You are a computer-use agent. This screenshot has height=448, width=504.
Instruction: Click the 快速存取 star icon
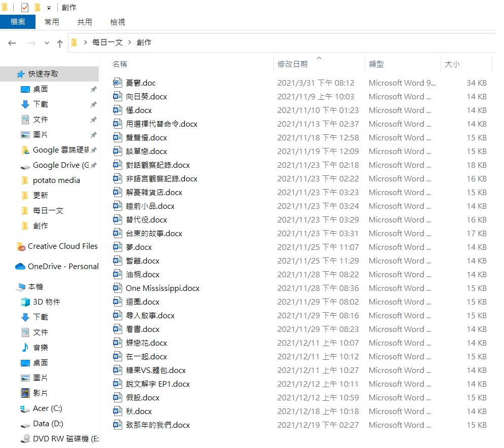point(21,74)
